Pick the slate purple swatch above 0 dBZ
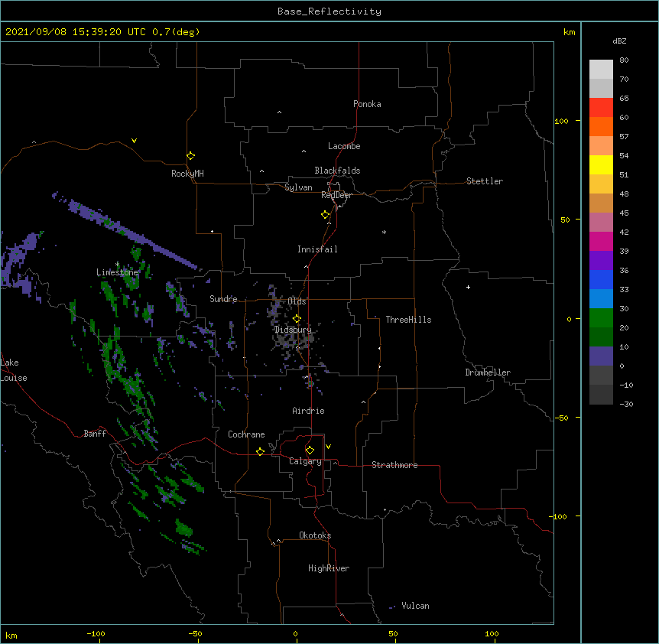This screenshot has width=659, height=644. (x=601, y=356)
